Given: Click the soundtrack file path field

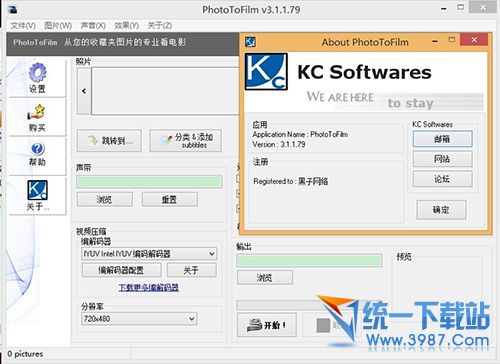Looking at the screenshot, I should pyautogui.click(x=149, y=182).
